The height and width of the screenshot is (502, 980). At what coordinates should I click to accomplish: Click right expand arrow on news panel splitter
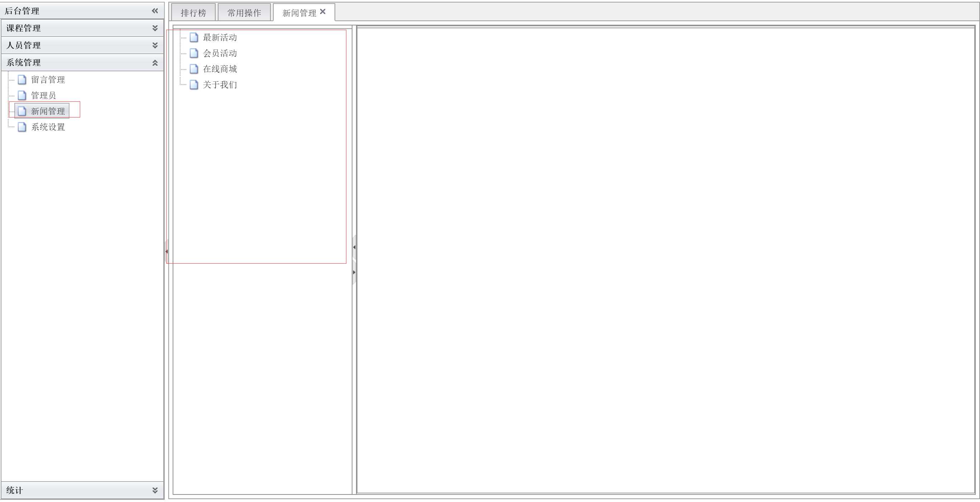(x=354, y=273)
